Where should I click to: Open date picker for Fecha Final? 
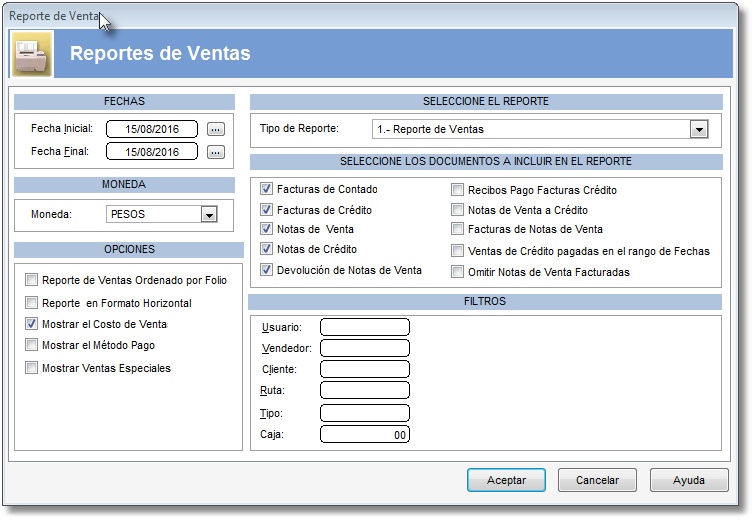coord(216,152)
